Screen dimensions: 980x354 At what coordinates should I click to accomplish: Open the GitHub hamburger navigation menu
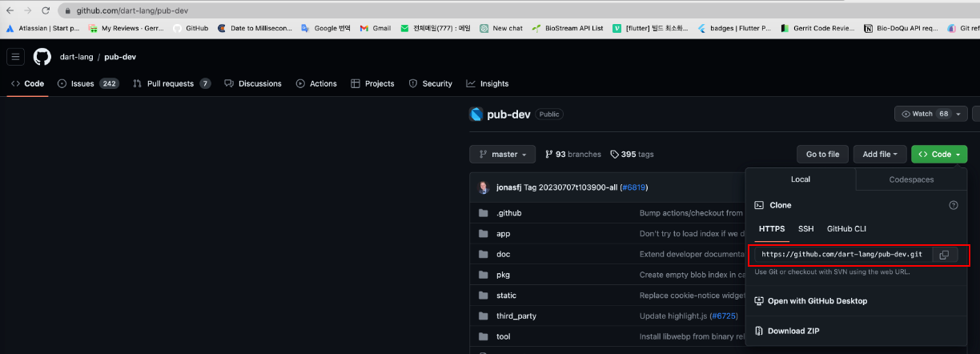tap(15, 57)
